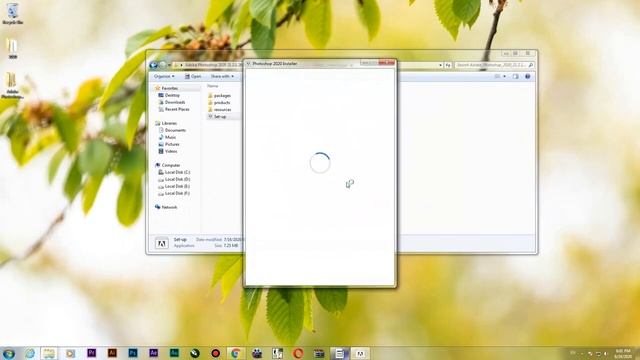The height and width of the screenshot is (360, 640).
Task: Open recent locations dropdown in Explorer
Action: 169,65
